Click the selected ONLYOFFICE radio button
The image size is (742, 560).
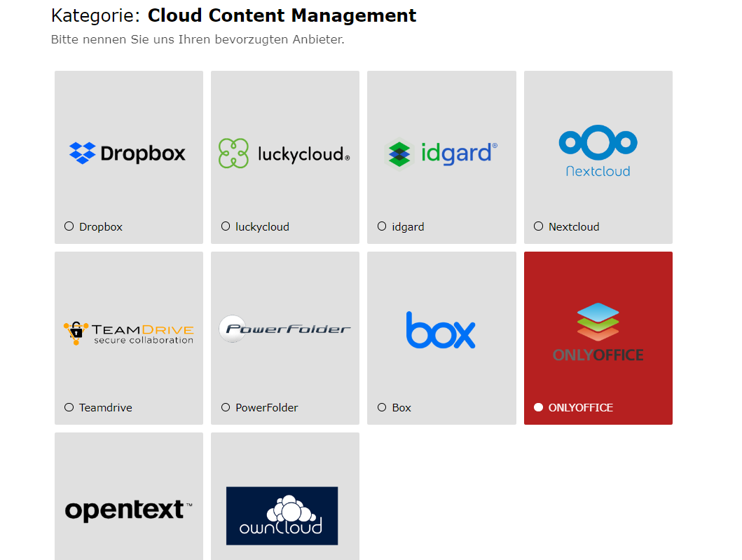coord(539,407)
